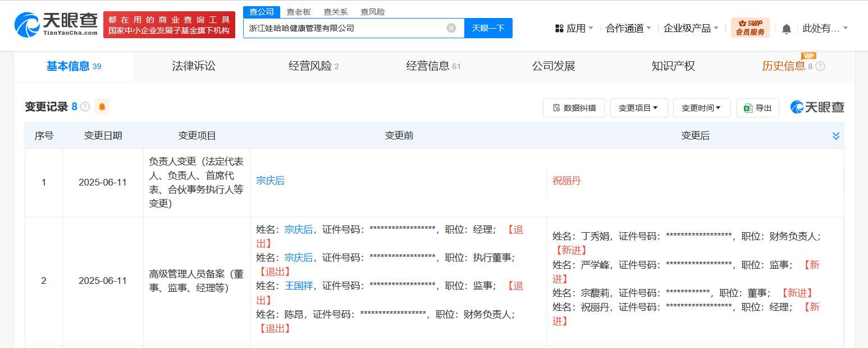868x348 pixels.
Task: Select the 查老板 search tab
Action: pos(299,12)
